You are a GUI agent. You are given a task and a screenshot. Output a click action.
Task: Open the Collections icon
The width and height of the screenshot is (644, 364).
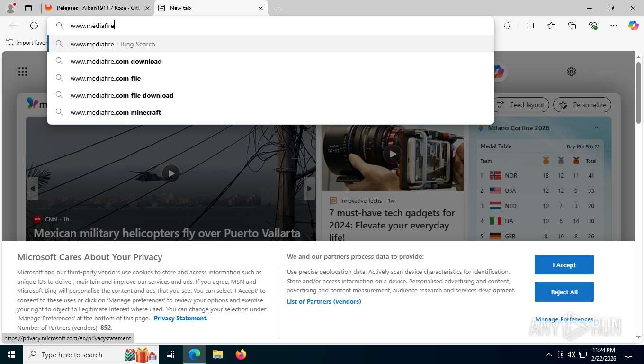pos(572,26)
